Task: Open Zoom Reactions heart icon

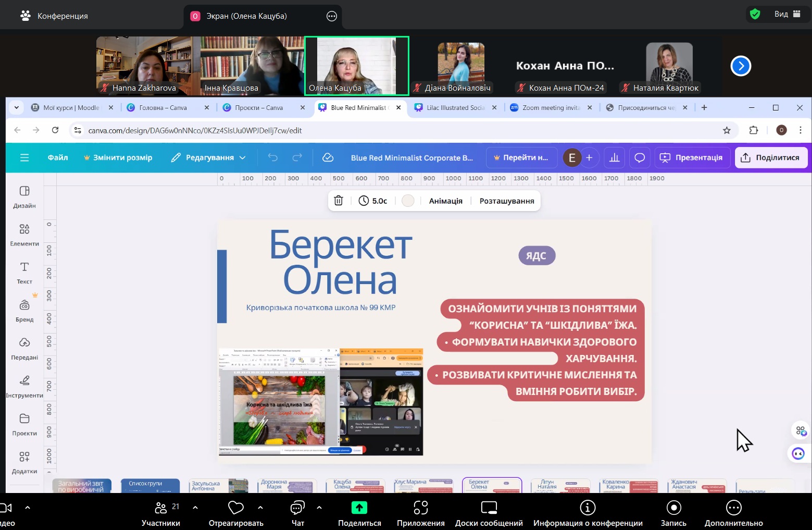Action: [x=236, y=508]
